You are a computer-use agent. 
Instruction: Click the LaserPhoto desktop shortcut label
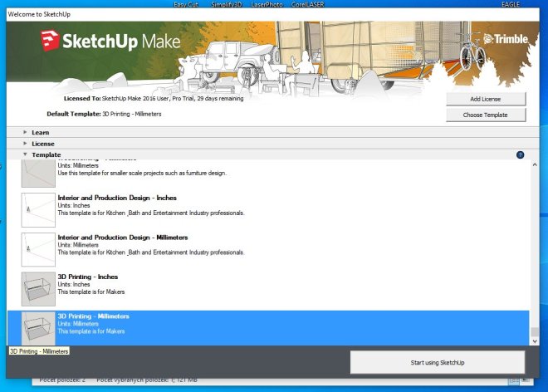(x=267, y=4)
